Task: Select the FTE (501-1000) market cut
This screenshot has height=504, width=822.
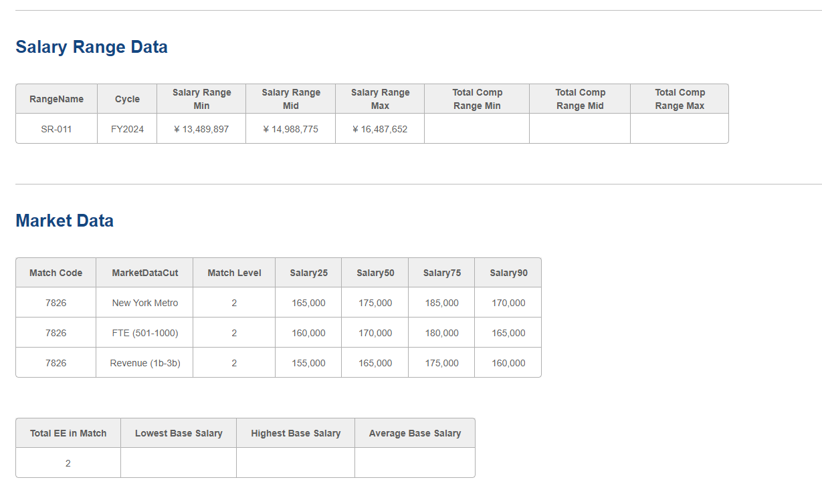Action: tap(144, 332)
